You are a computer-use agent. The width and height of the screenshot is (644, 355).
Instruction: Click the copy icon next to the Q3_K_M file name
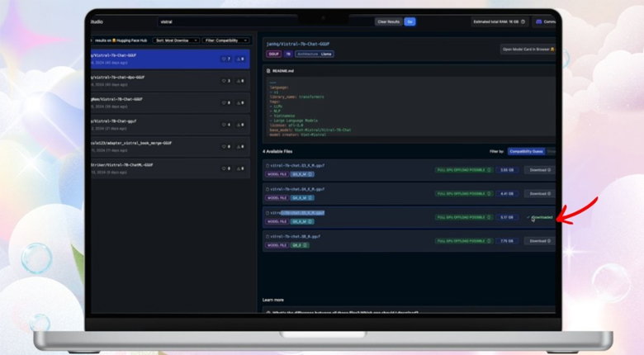(268, 166)
